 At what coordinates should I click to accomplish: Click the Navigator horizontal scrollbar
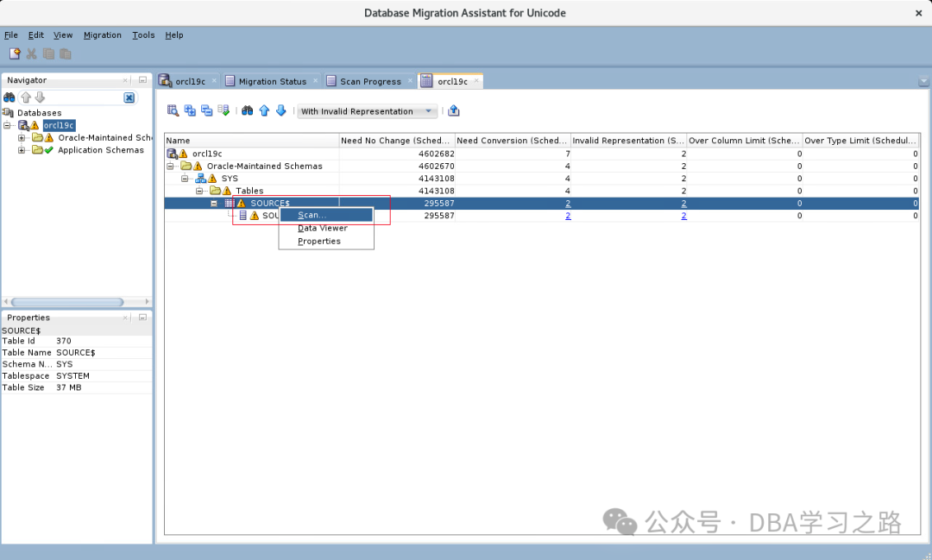67,302
